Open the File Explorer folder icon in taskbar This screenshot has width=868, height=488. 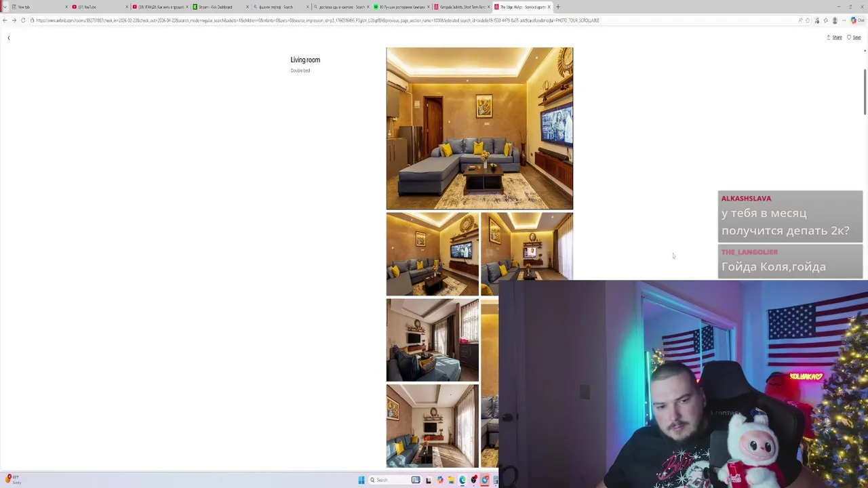[x=451, y=480]
